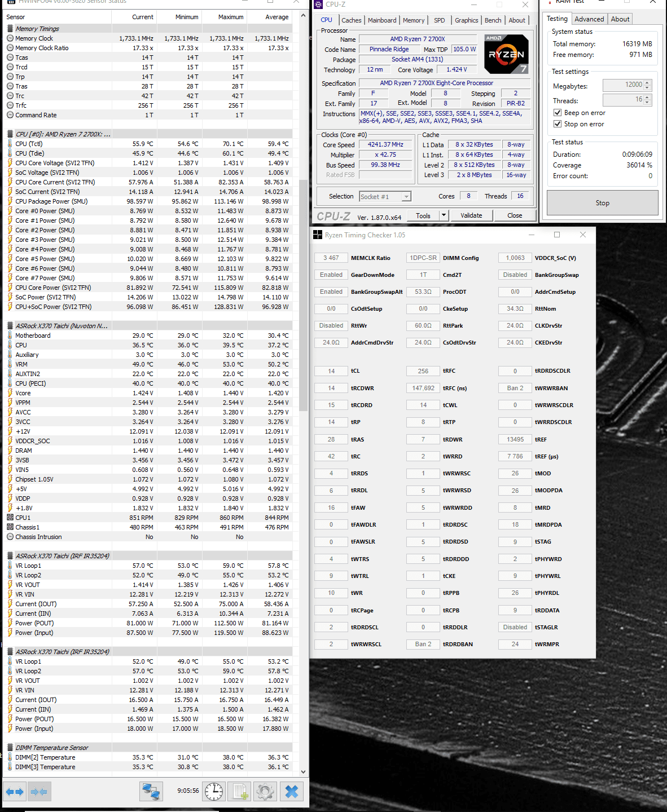Image resolution: width=667 pixels, height=812 pixels.
Task: Toggle the Stop on error checkbox
Action: click(x=558, y=124)
